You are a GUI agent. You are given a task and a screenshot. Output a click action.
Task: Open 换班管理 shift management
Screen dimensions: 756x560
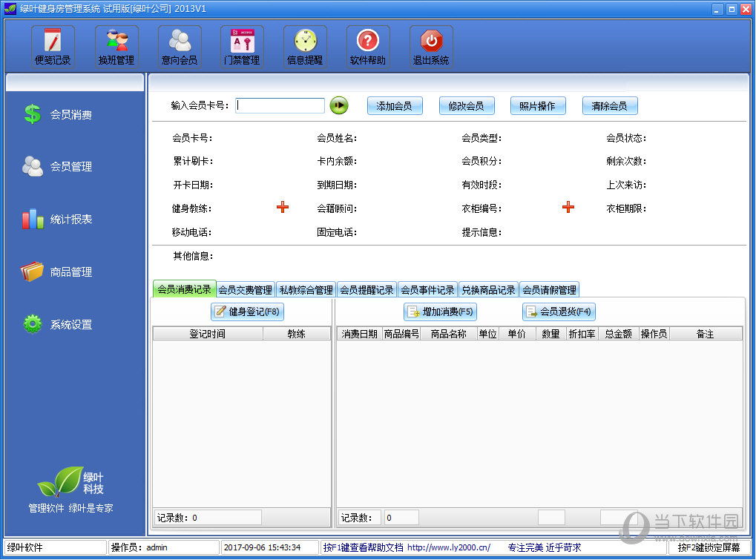tap(116, 46)
